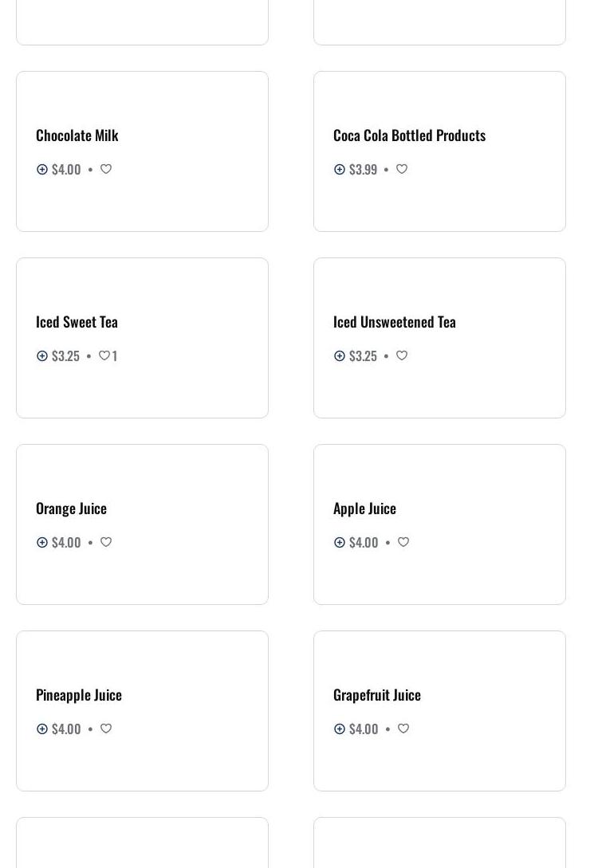The image size is (598, 868).
Task: Favorite Apple Juice with the heart
Action: pyautogui.click(x=403, y=542)
